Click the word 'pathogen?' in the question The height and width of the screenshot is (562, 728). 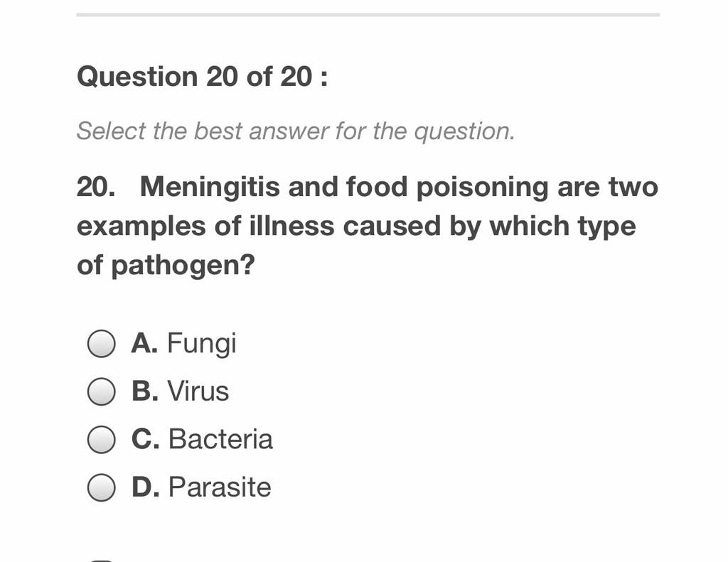coord(183,266)
